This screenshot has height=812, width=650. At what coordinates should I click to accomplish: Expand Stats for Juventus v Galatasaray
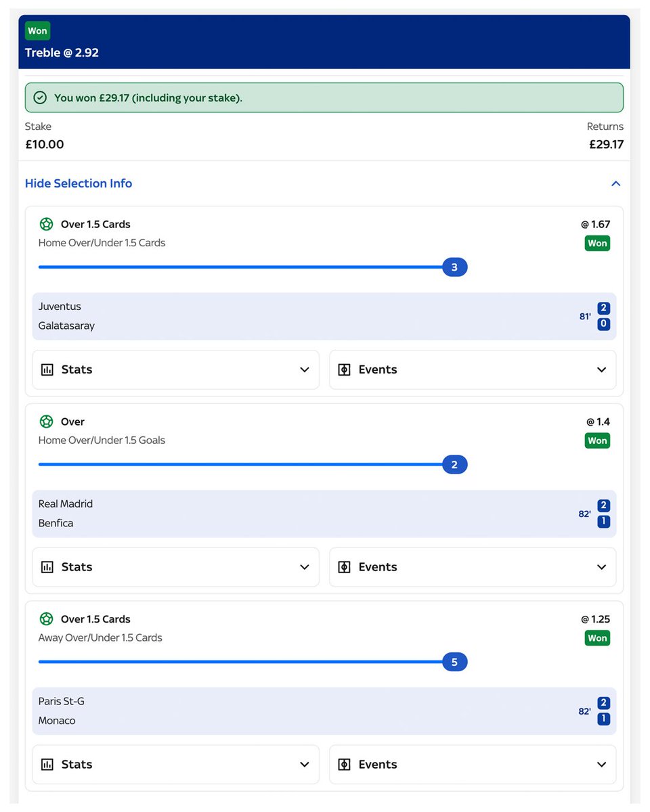coord(175,369)
